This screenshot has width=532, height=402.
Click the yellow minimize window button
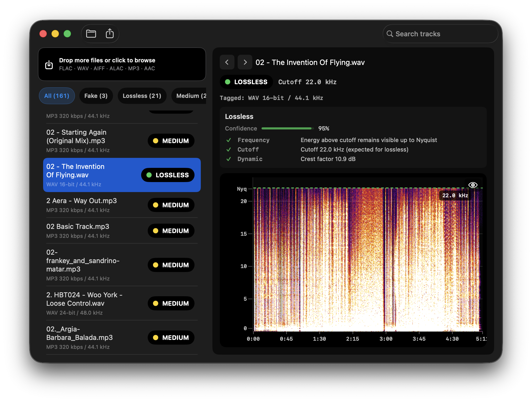55,34
